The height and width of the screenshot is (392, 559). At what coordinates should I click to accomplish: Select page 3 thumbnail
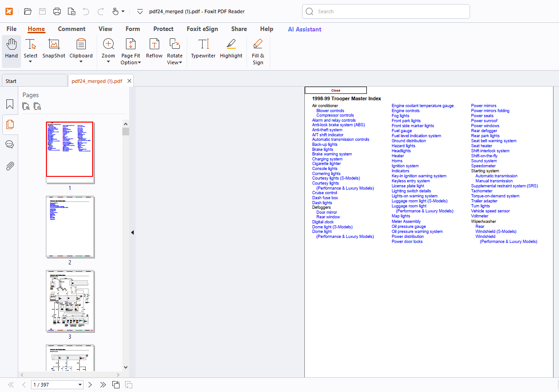70,301
